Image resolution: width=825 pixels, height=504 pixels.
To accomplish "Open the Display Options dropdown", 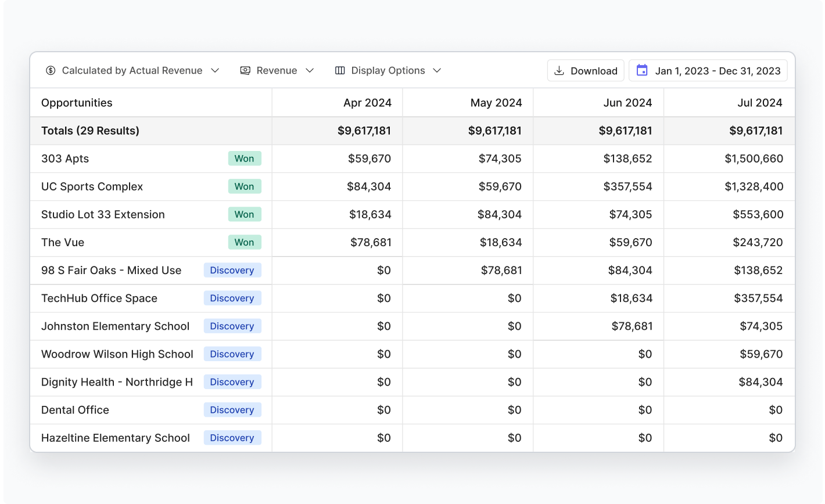I will [x=388, y=70].
